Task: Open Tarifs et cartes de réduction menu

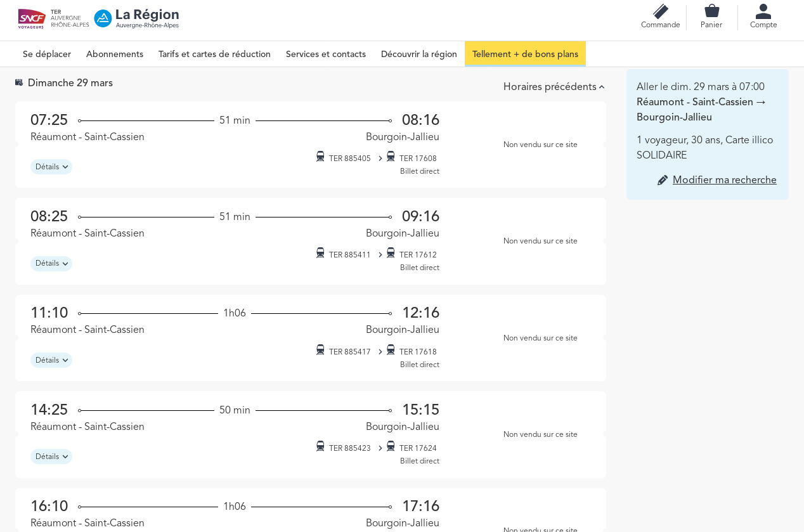Action: (x=214, y=54)
